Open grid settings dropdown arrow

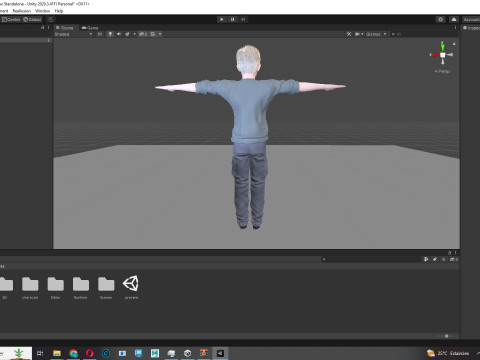pos(160,34)
